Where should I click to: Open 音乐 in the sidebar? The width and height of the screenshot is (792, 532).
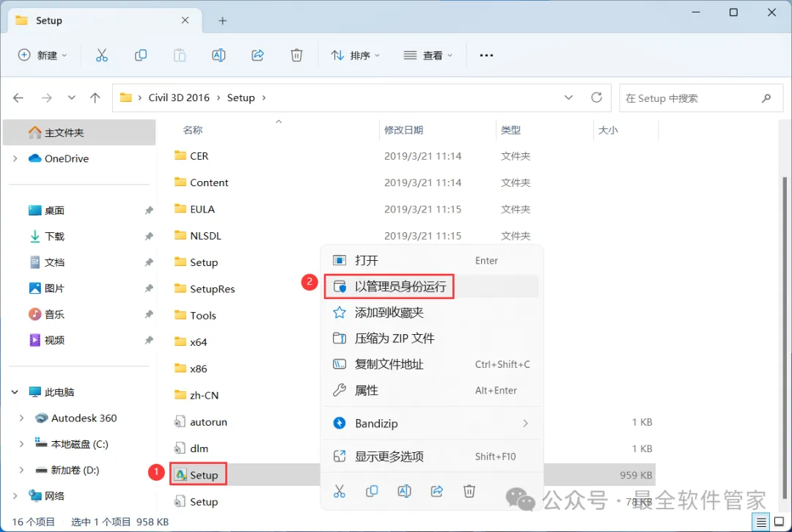[54, 314]
